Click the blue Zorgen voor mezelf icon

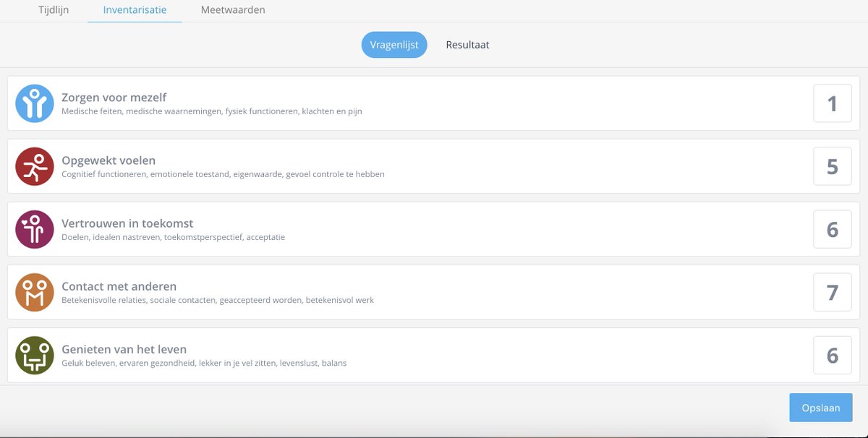pyautogui.click(x=35, y=103)
